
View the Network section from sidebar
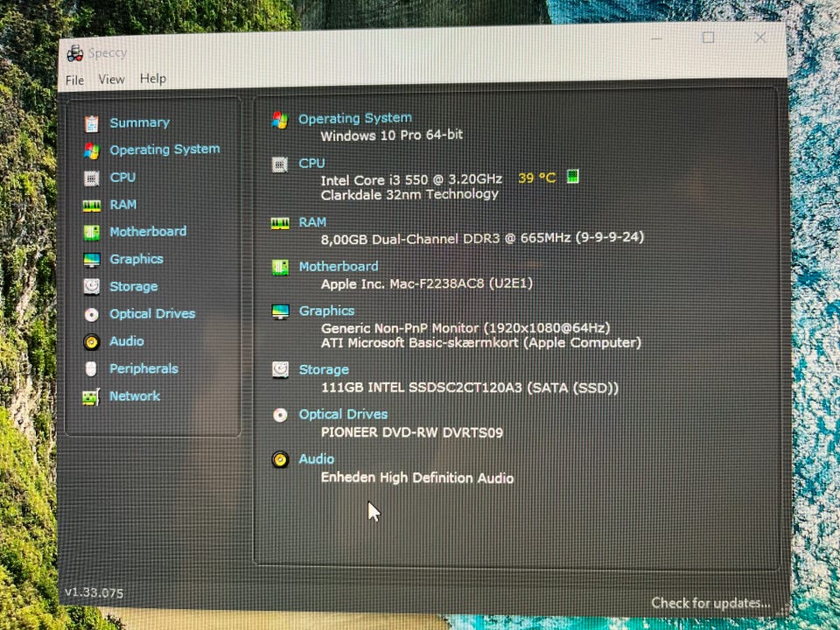pyautogui.click(x=135, y=395)
